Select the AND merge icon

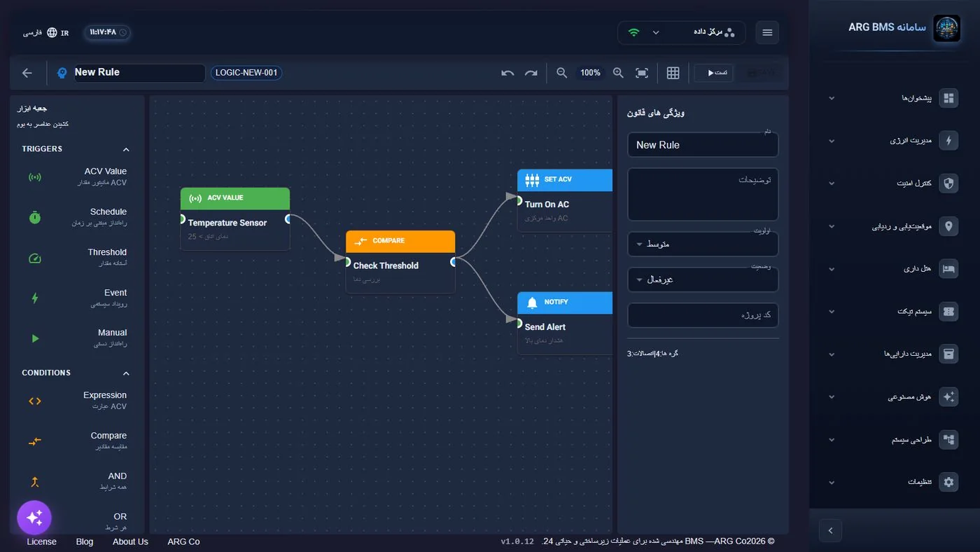click(35, 482)
